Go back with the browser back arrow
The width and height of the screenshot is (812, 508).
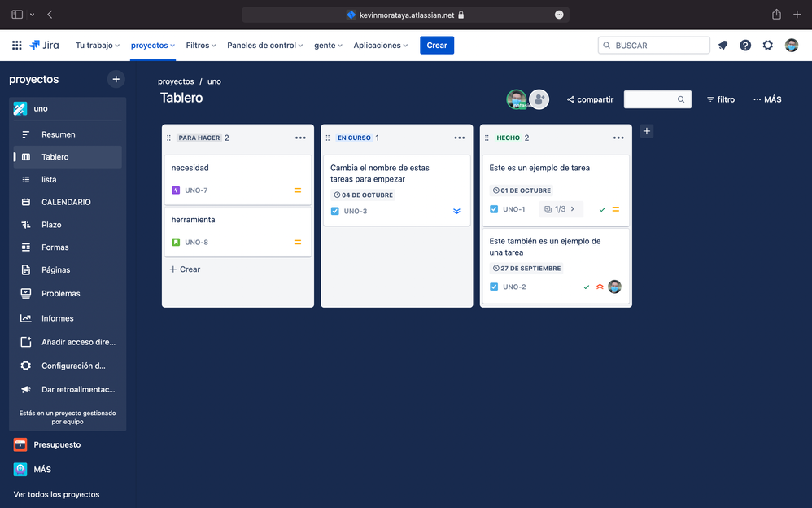tap(50, 15)
